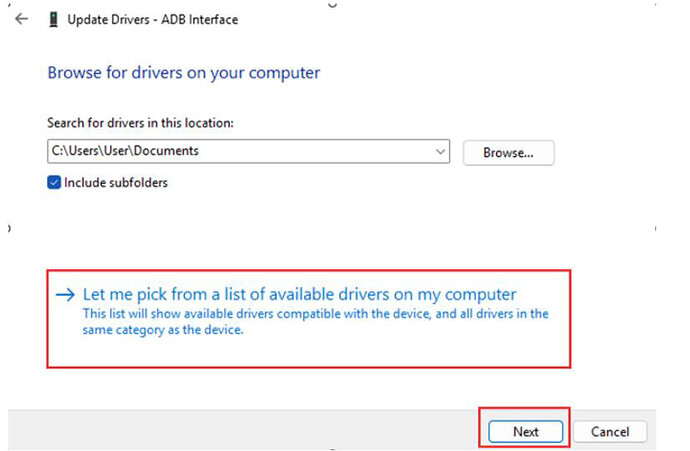
Task: Click the blue arrow beside Let me pick
Action: (x=66, y=294)
